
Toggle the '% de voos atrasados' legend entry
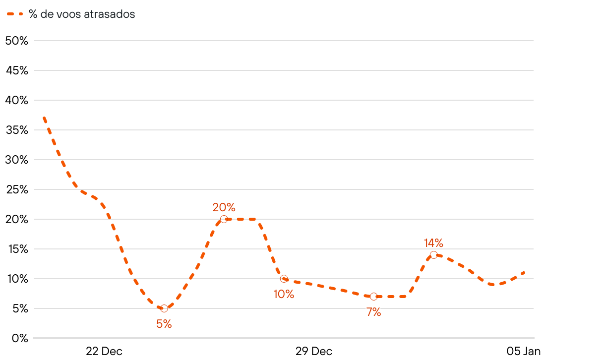tap(71, 14)
